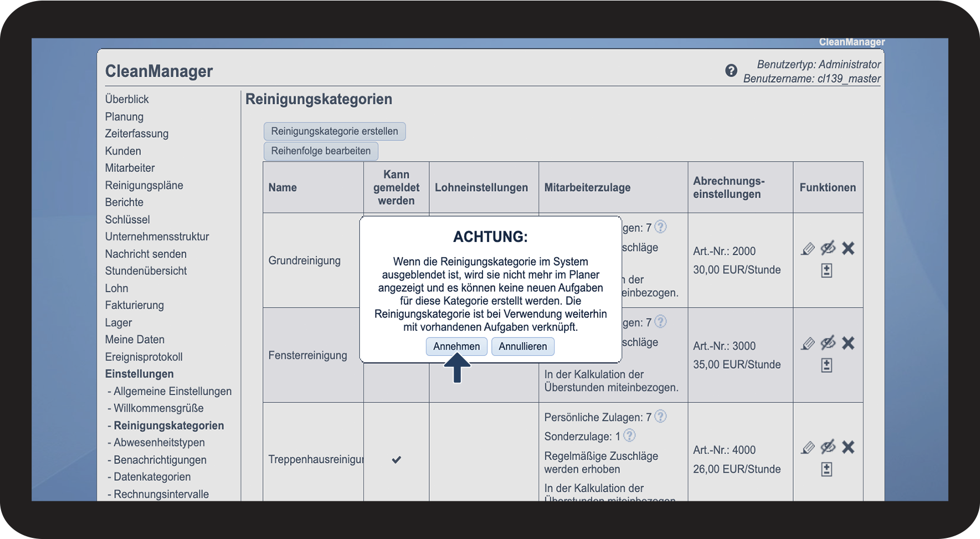Open the plus-minus sheet icon for Fensterreinigung

pos(826,365)
